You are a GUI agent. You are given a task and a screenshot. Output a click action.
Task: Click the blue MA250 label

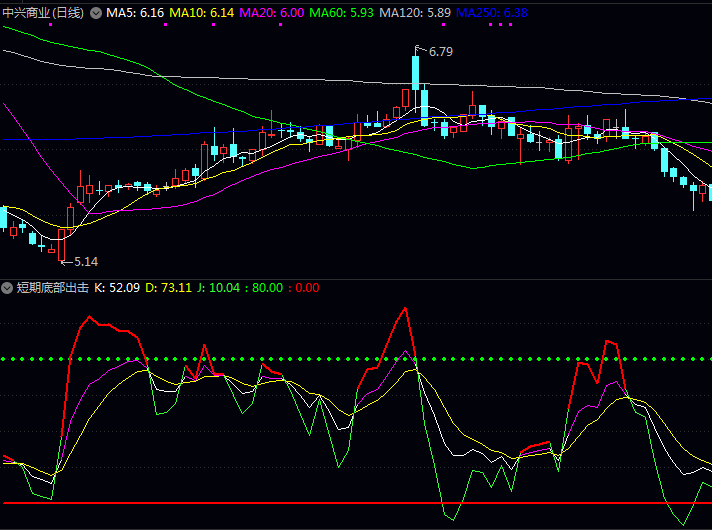492,13
